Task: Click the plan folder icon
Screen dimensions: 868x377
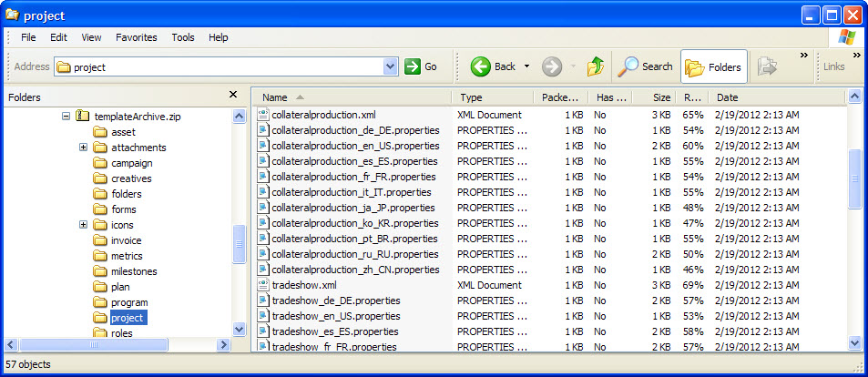Action: click(x=99, y=288)
